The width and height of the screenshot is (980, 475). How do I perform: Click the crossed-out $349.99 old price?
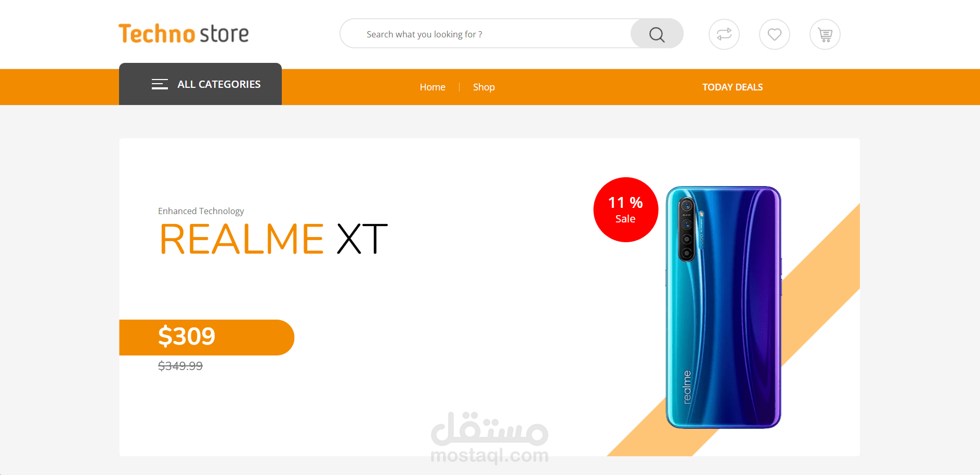[x=180, y=366]
